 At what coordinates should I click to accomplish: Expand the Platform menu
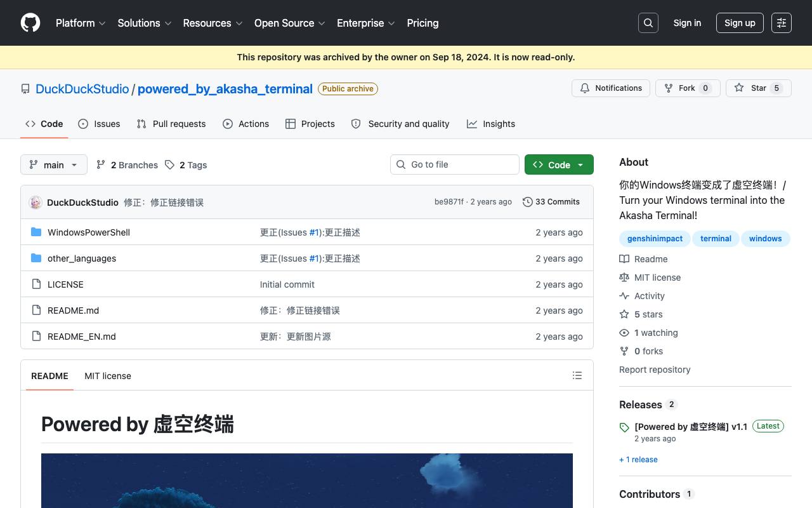click(81, 23)
